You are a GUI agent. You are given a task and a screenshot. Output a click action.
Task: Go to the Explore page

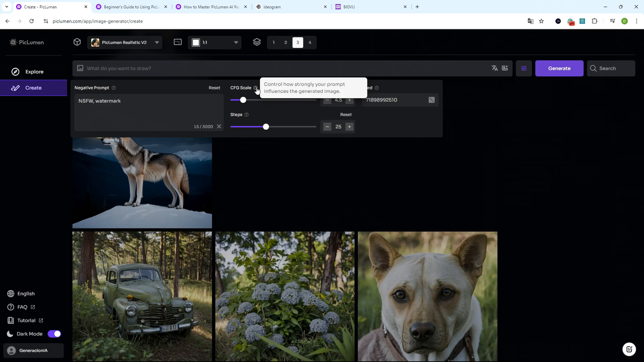click(x=34, y=72)
